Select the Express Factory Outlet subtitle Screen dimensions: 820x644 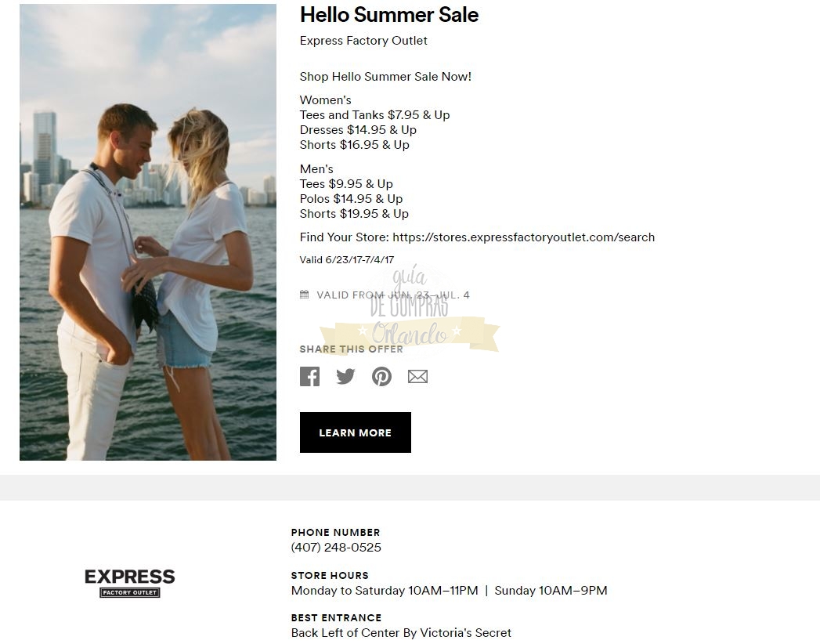point(363,40)
